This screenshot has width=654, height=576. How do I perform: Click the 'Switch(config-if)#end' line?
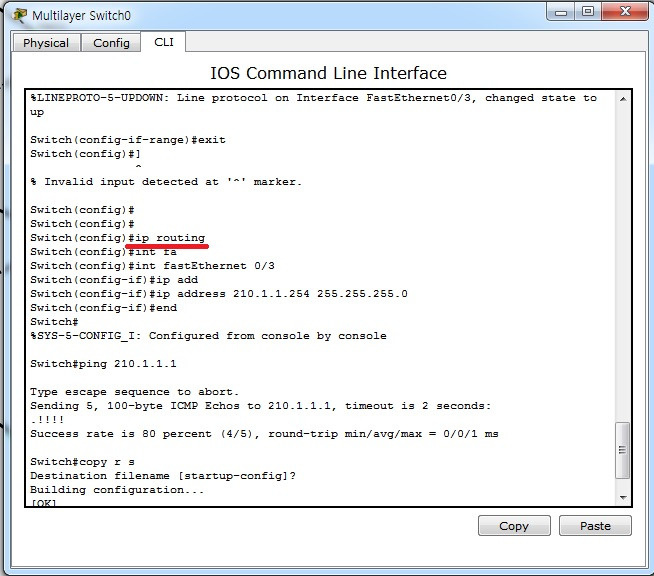pos(103,308)
